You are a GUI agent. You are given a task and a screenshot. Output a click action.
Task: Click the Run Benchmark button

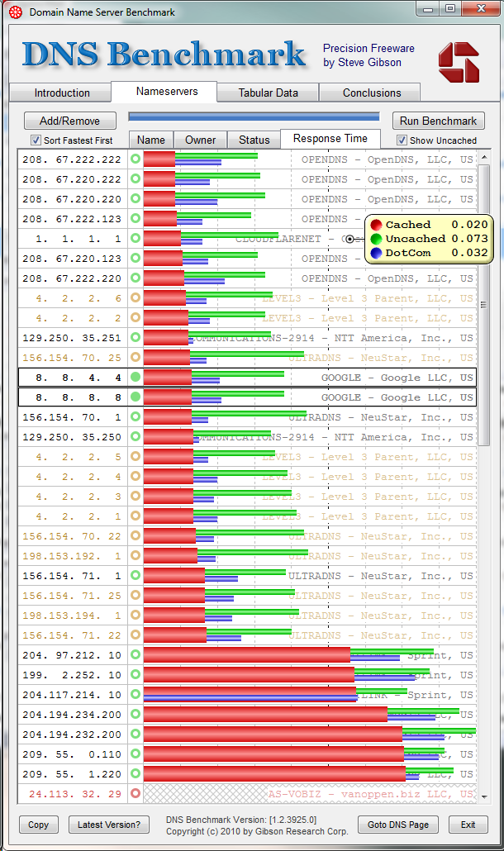439,121
